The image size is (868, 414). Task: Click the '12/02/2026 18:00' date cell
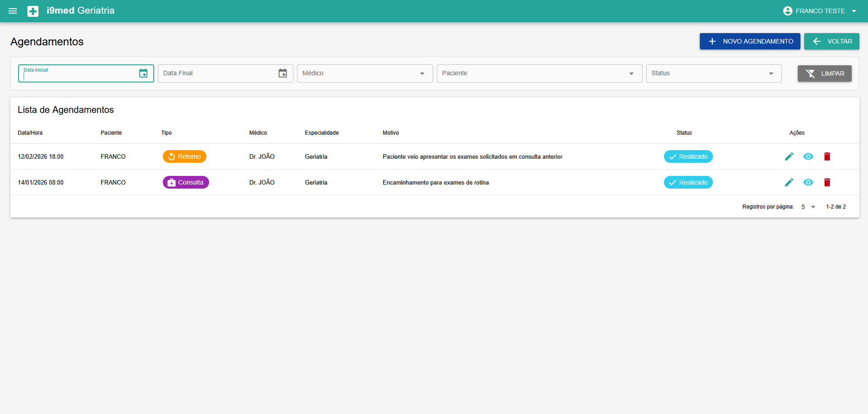pyautogui.click(x=41, y=156)
